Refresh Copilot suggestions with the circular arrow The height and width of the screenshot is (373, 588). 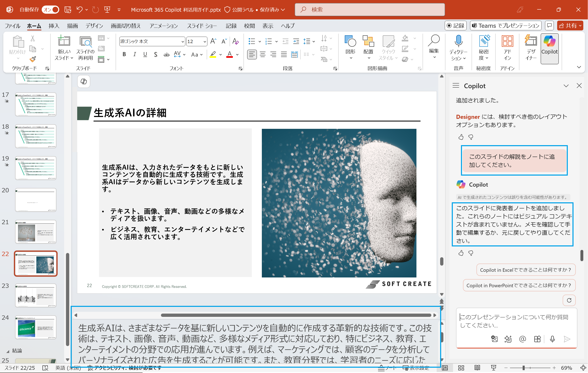(569, 300)
